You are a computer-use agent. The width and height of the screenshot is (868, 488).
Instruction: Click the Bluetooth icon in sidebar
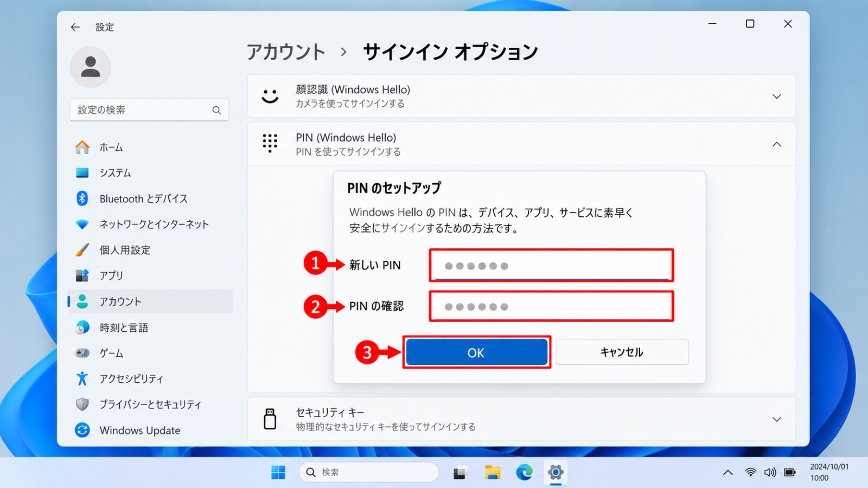[82, 198]
